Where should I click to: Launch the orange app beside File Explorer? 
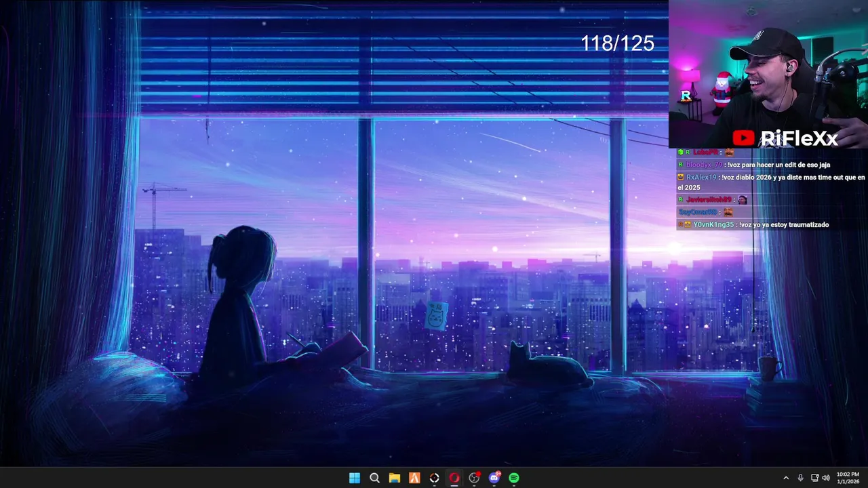[x=414, y=478]
